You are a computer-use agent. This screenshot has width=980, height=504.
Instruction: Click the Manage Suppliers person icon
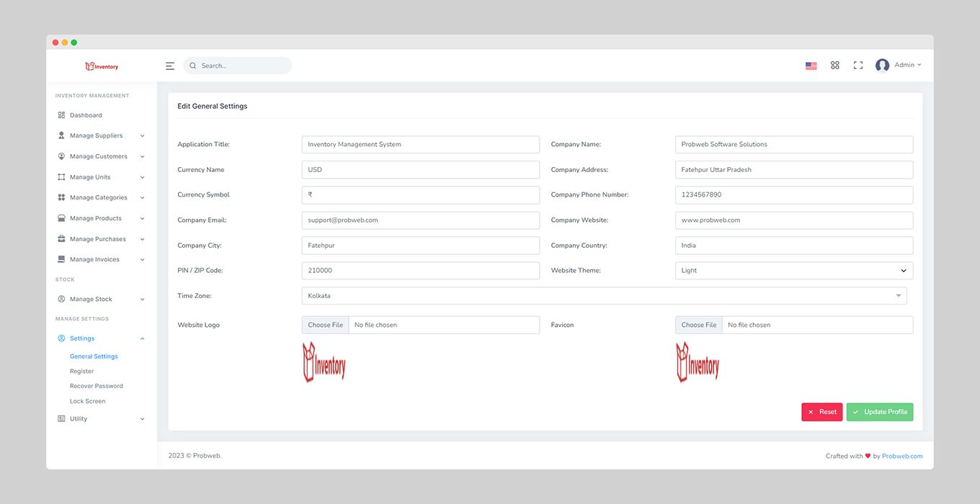61,135
